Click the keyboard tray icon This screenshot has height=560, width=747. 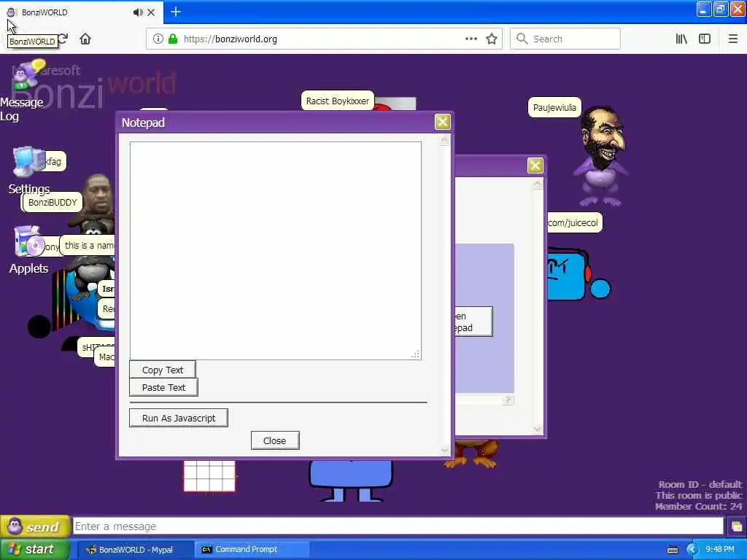(x=673, y=550)
